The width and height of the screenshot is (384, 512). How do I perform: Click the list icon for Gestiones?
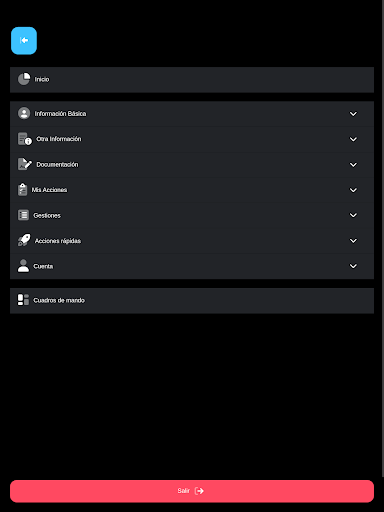23,215
